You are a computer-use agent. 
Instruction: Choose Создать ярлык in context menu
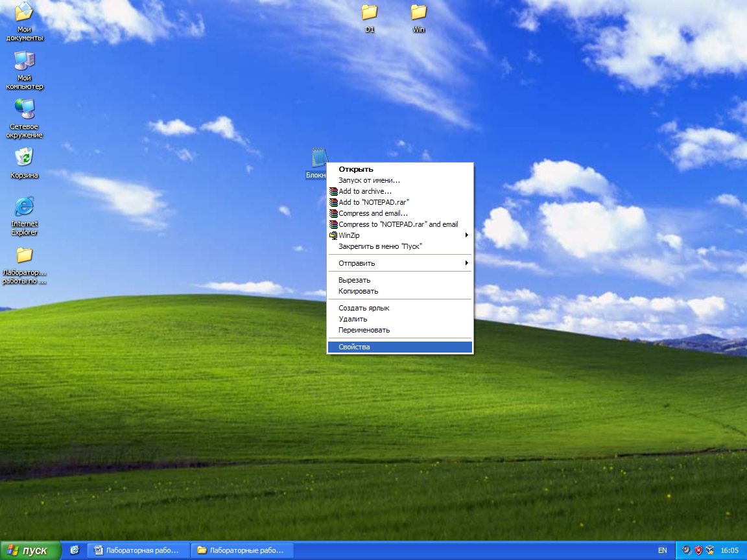click(x=400, y=308)
